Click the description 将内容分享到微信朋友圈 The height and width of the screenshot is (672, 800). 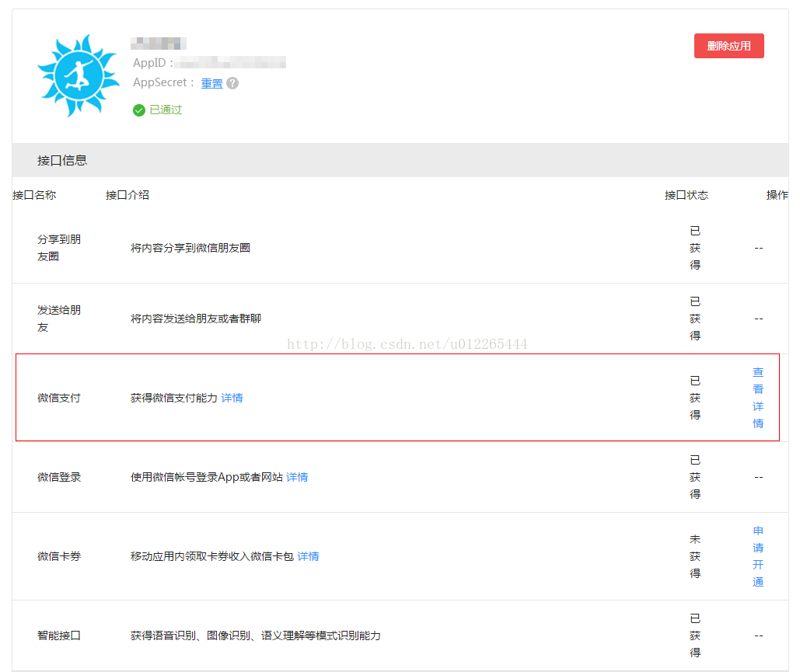190,248
